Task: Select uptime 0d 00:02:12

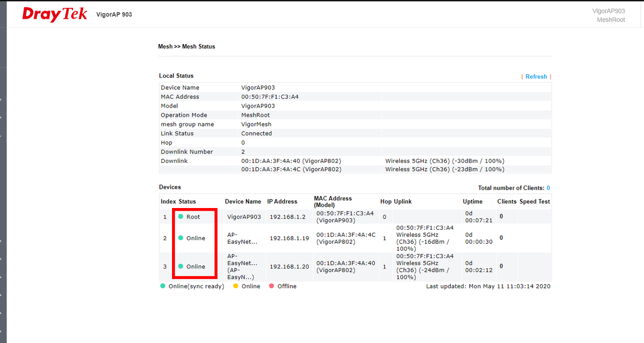Action: click(x=479, y=266)
